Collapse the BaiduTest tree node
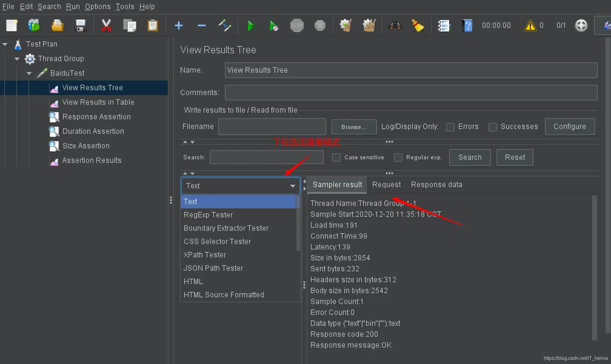Image resolution: width=611 pixels, height=364 pixels. tap(29, 73)
